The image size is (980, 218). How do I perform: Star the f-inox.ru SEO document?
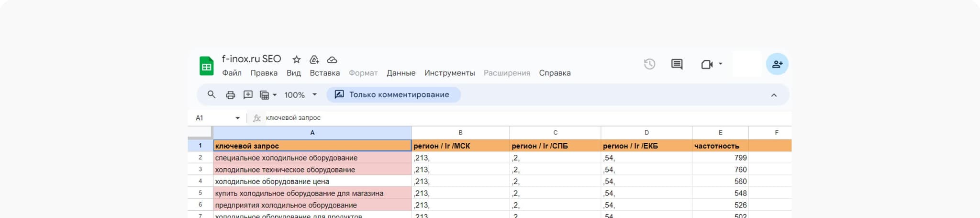point(297,59)
